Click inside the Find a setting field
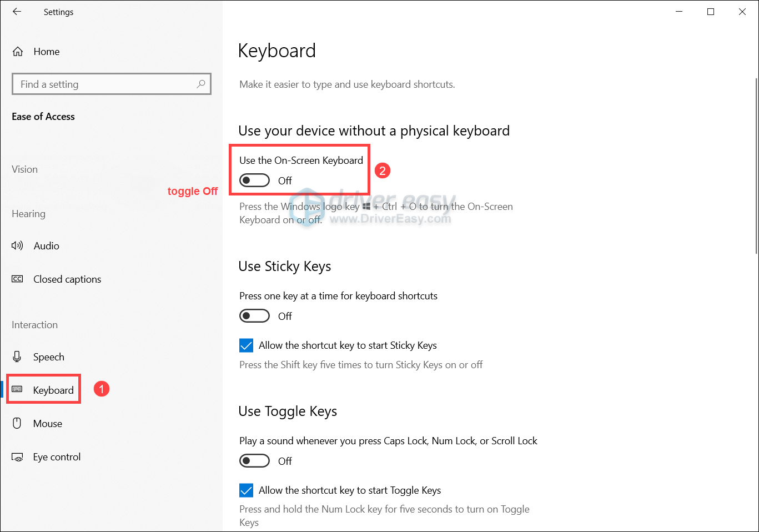Screen dimensions: 759x532 coord(100,83)
